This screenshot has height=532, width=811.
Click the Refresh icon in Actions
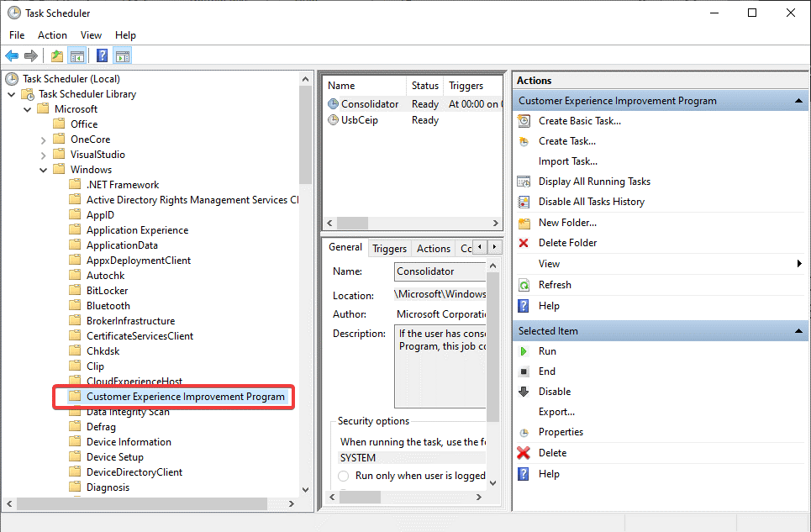(524, 285)
